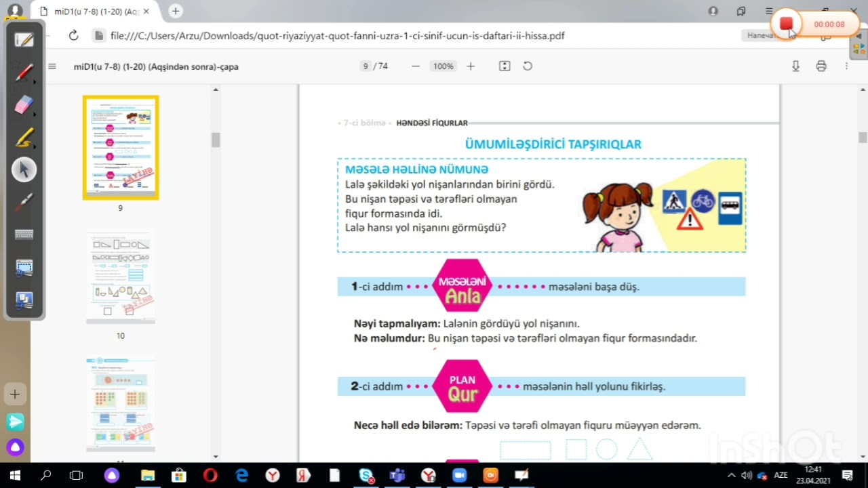Print the PDF document
The width and height of the screenshot is (868, 488).
point(821,66)
